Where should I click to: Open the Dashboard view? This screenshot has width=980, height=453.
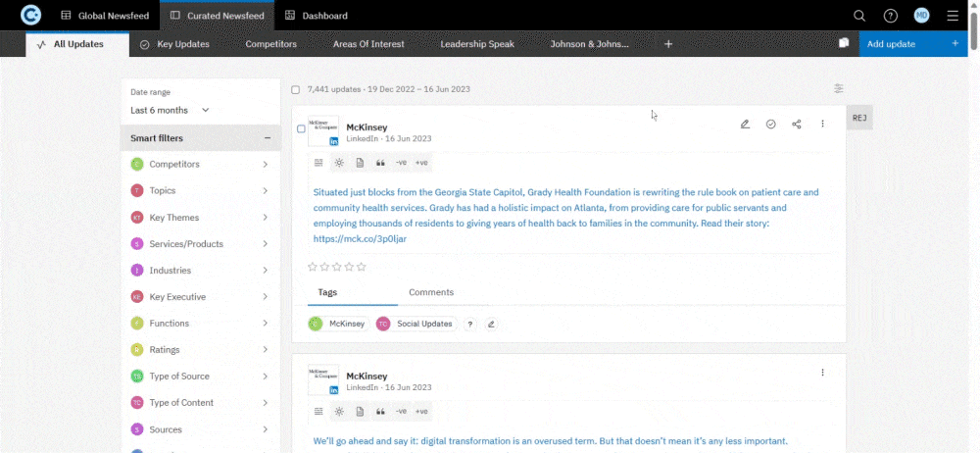click(317, 16)
